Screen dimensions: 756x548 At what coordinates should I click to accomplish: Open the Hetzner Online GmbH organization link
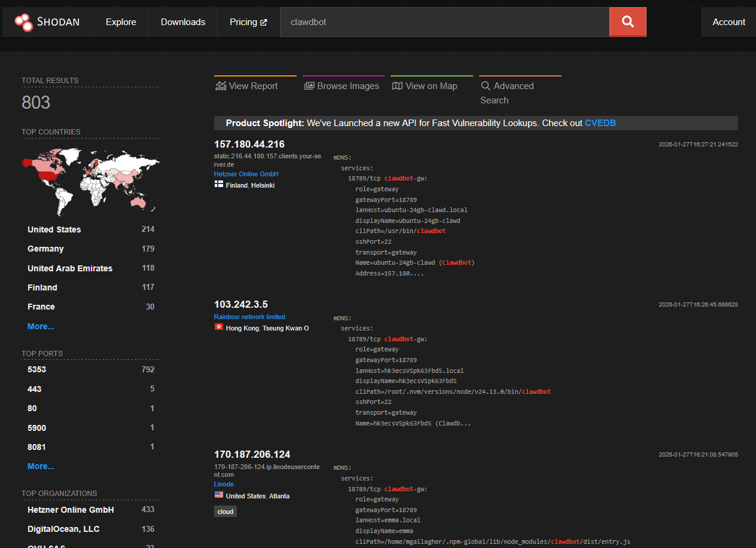click(246, 174)
